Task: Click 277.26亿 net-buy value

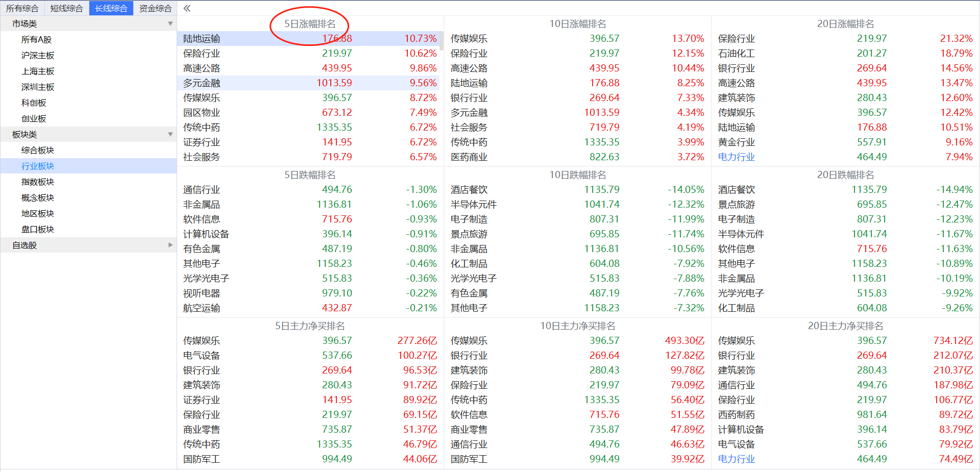Action: pos(417,340)
